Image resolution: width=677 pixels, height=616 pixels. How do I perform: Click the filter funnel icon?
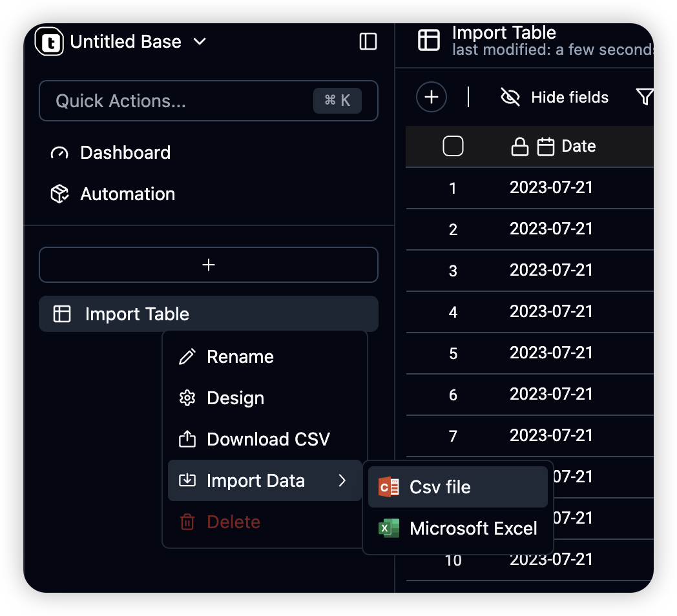click(645, 97)
